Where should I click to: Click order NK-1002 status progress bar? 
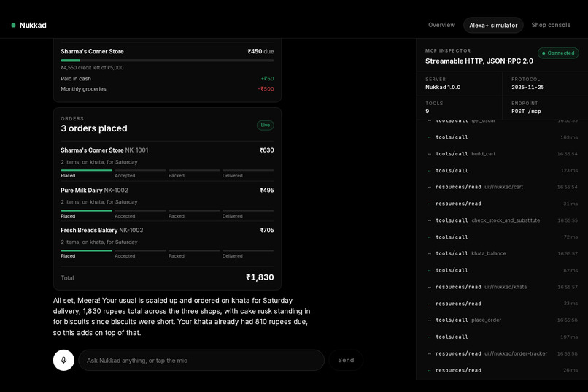point(167,210)
